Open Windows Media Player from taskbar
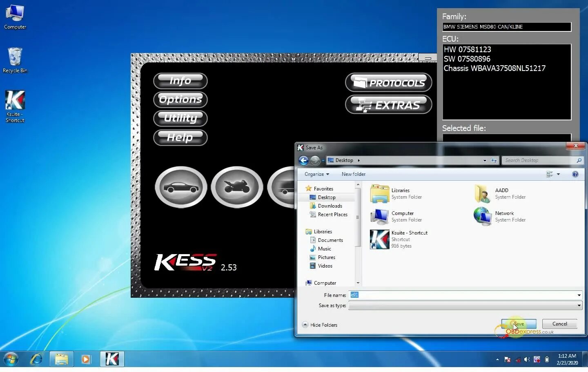588x372 pixels. click(86, 359)
